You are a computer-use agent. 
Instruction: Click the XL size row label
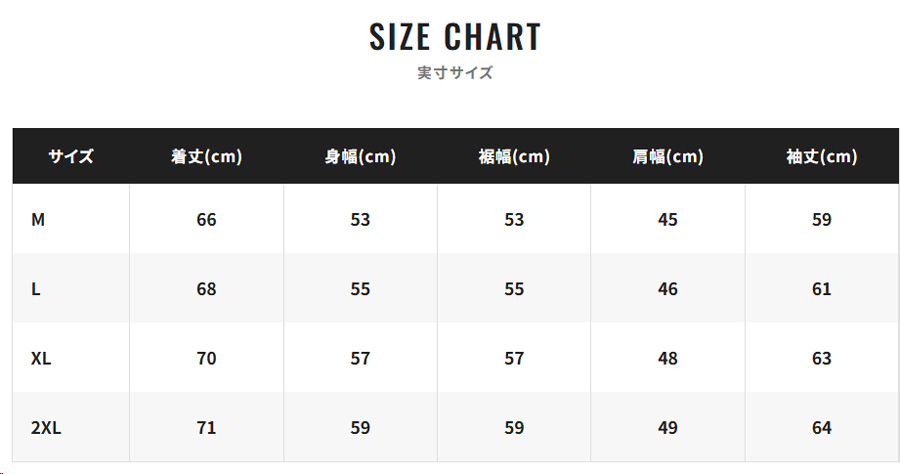[41, 358]
